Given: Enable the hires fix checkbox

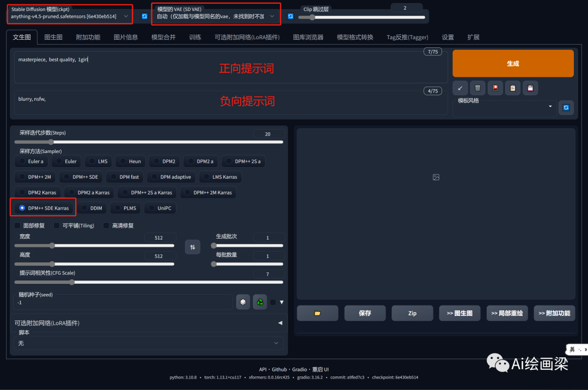Looking at the screenshot, I should click(x=106, y=226).
